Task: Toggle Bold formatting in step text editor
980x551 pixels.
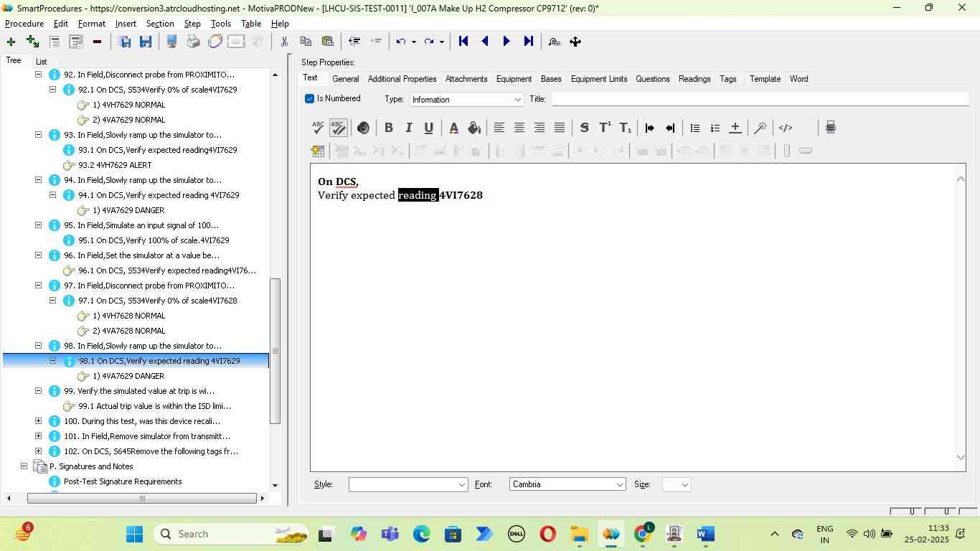Action: (x=389, y=128)
